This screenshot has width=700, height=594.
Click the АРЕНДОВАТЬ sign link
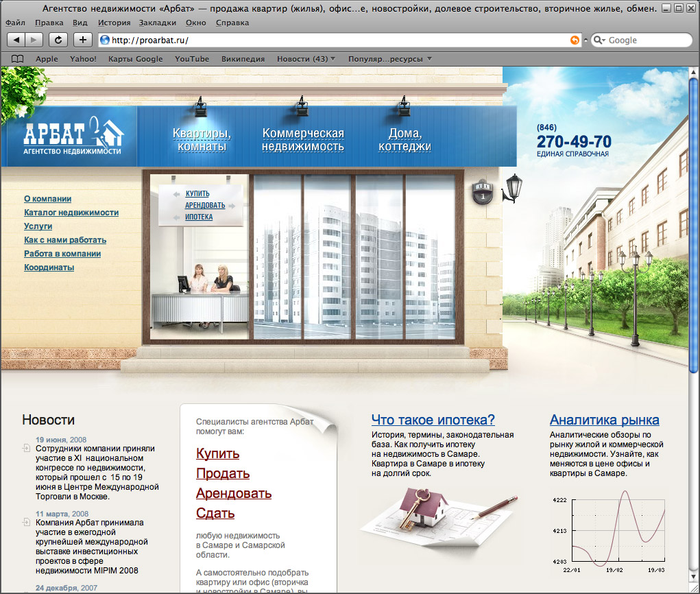(x=205, y=205)
